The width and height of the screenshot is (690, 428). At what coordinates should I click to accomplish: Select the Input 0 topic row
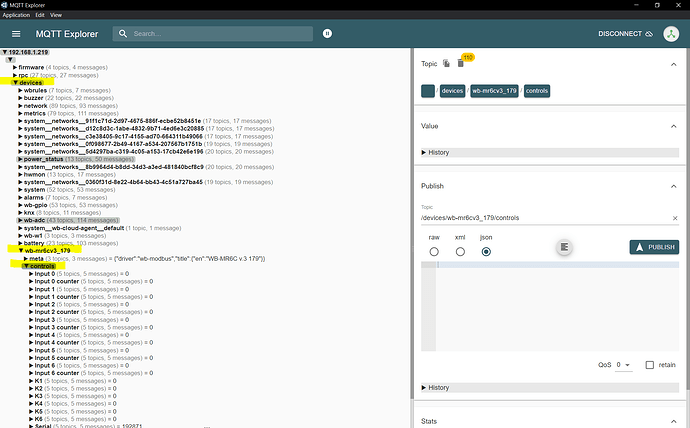click(79, 274)
